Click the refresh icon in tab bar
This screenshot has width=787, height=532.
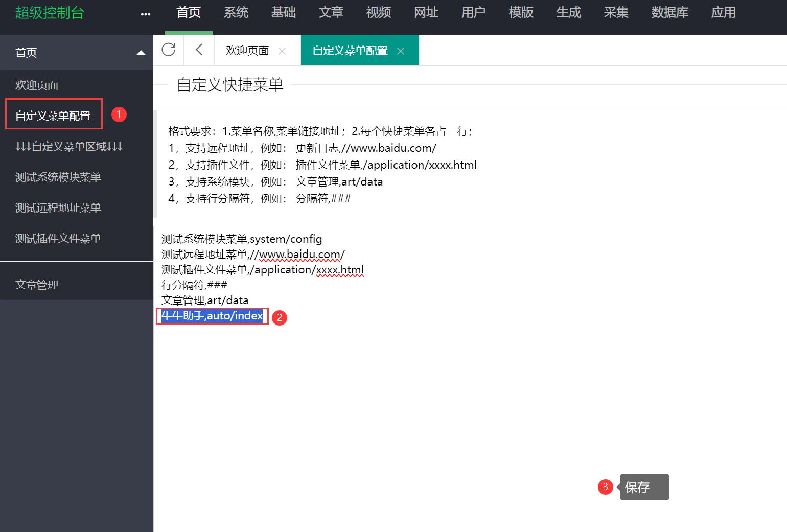[x=169, y=50]
